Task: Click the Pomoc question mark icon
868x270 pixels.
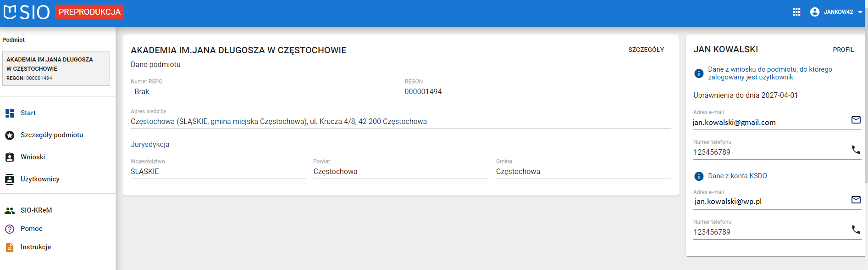Action: pos(10,229)
